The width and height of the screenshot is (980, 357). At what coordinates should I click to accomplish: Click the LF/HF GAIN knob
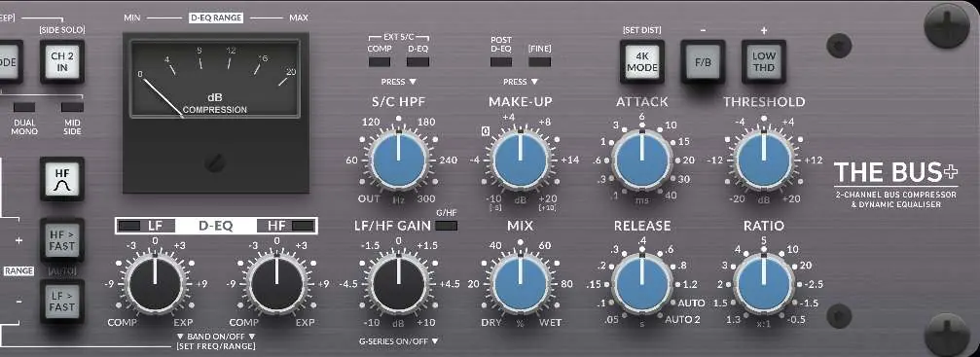coord(399,284)
